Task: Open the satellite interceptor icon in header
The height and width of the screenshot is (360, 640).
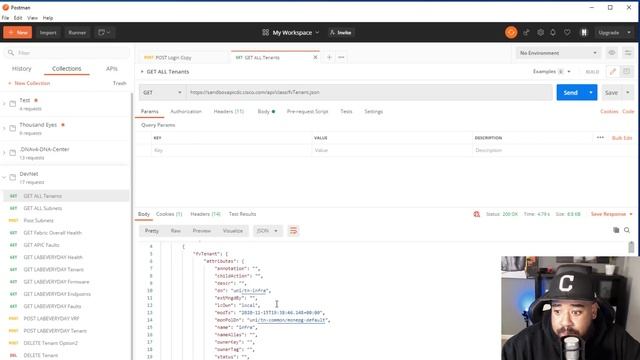Action: [x=526, y=32]
